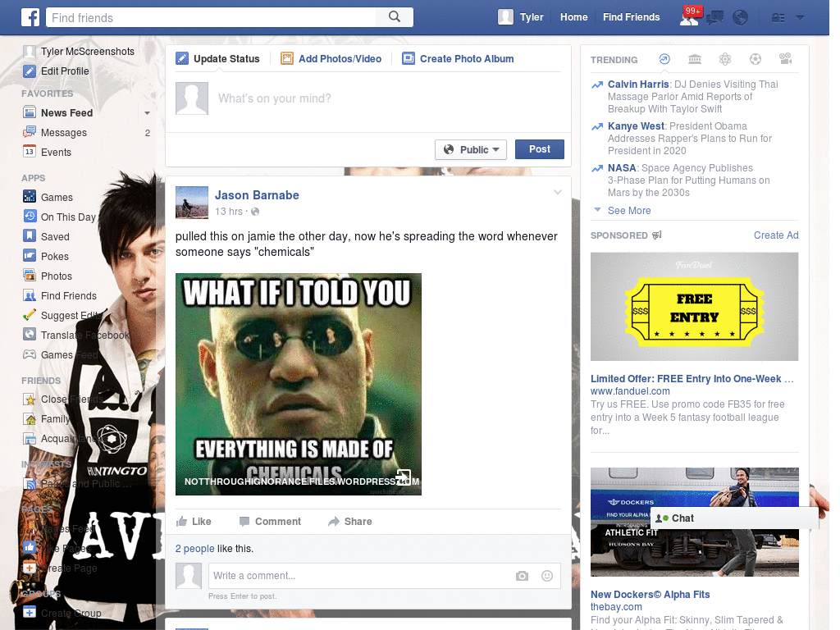
Task: Expand See More trending topics
Action: point(629,211)
